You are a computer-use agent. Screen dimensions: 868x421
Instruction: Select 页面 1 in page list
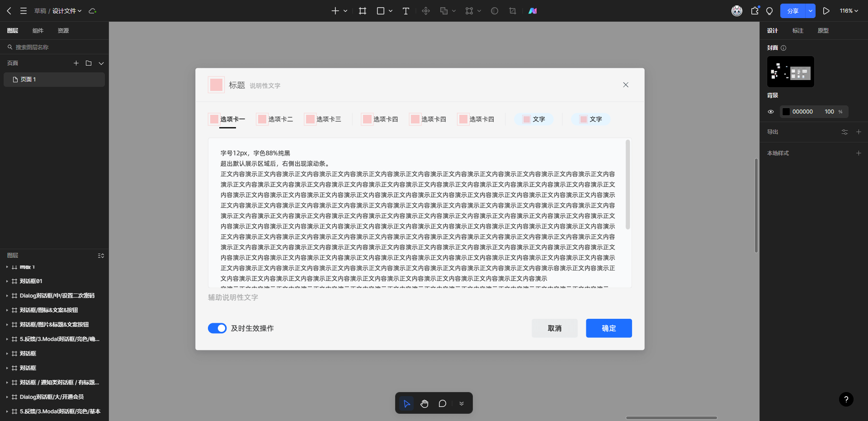pos(54,80)
